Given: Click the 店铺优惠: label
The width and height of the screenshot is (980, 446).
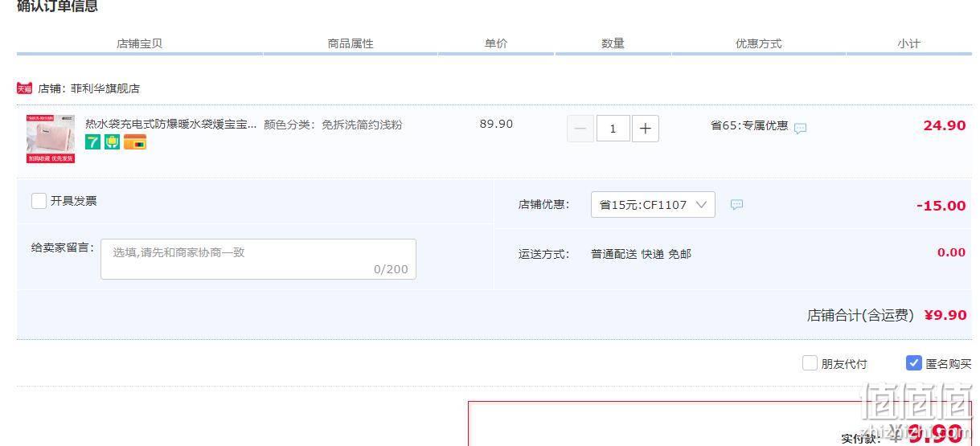Looking at the screenshot, I should point(543,204).
